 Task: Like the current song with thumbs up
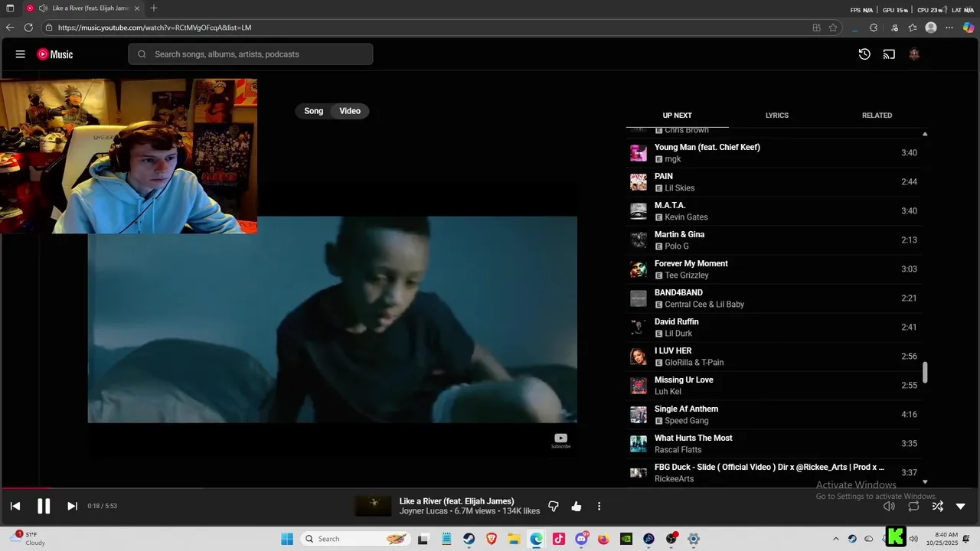point(577,506)
